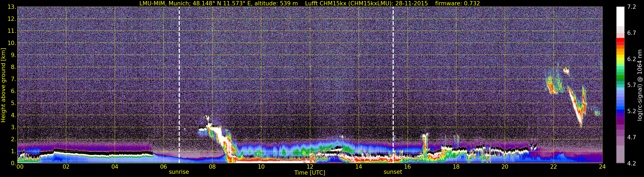This screenshot has width=644, height=177.
Task: Click the height tick label '2.'
Action: [x=13, y=139]
